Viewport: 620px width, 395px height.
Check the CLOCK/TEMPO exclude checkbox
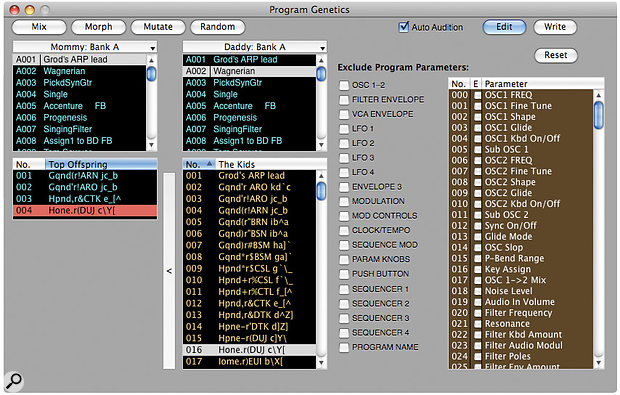(x=344, y=230)
